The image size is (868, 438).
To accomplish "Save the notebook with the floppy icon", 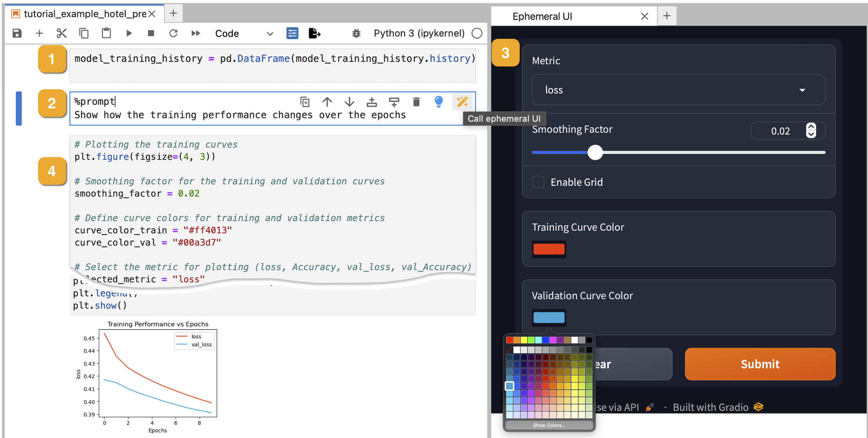I will [x=17, y=33].
